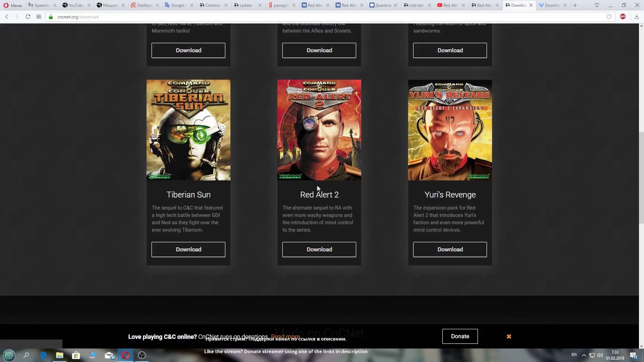Viewport: 644px width, 362px height.
Task: Open the Opera main menu
Action: 13,5
